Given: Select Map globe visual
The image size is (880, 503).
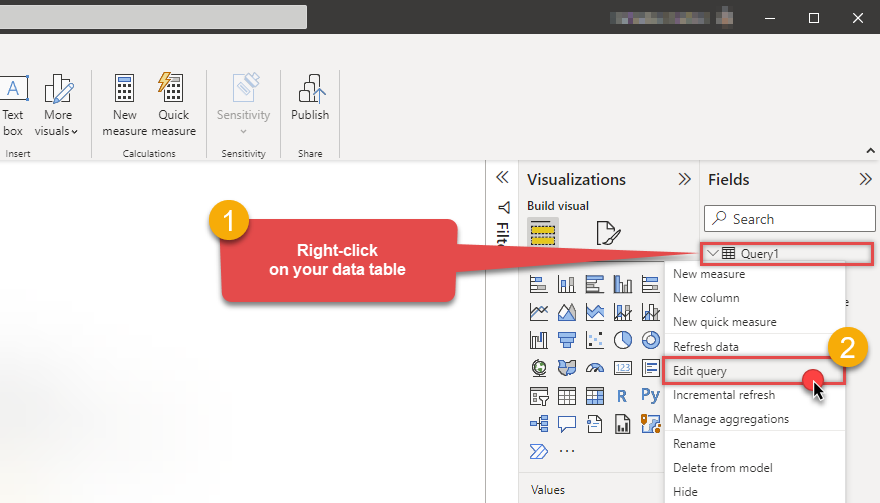Looking at the screenshot, I should pyautogui.click(x=539, y=368).
